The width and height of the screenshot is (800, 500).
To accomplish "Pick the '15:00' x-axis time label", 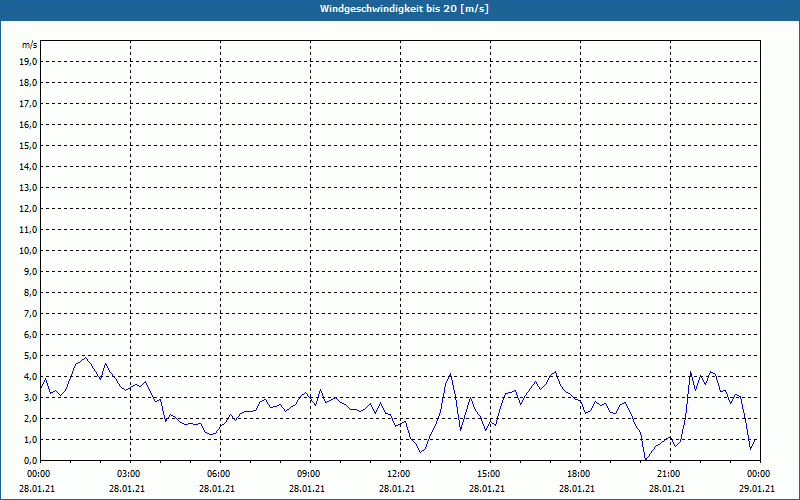I will (x=488, y=474).
